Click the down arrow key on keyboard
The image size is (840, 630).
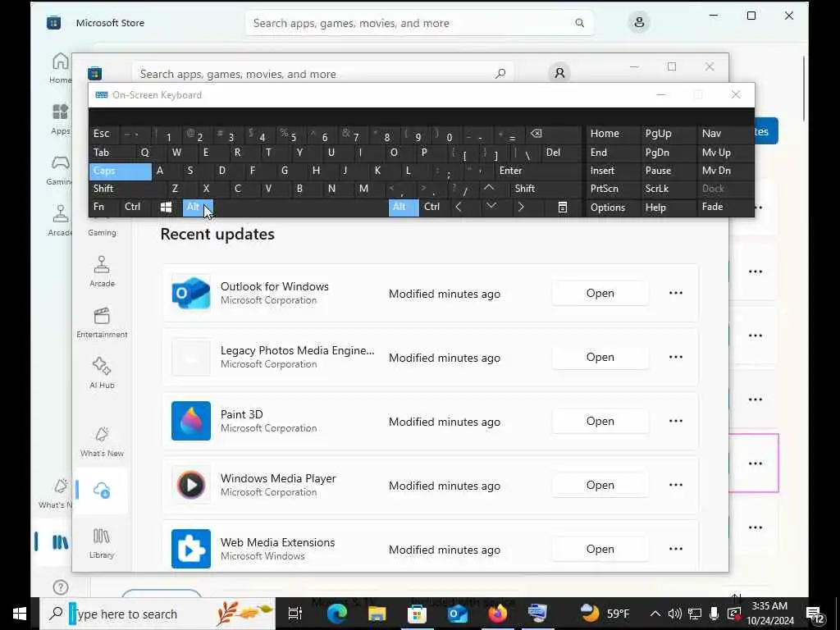[491, 207]
